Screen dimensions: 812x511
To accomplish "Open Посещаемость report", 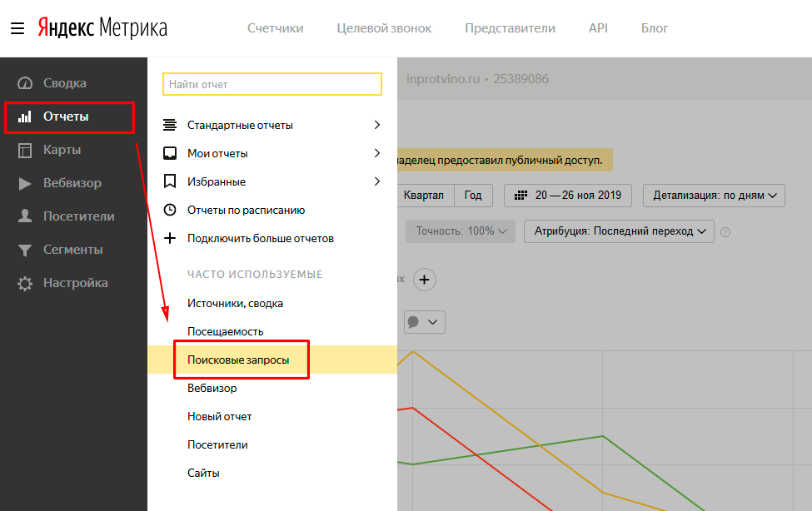I will point(225,331).
